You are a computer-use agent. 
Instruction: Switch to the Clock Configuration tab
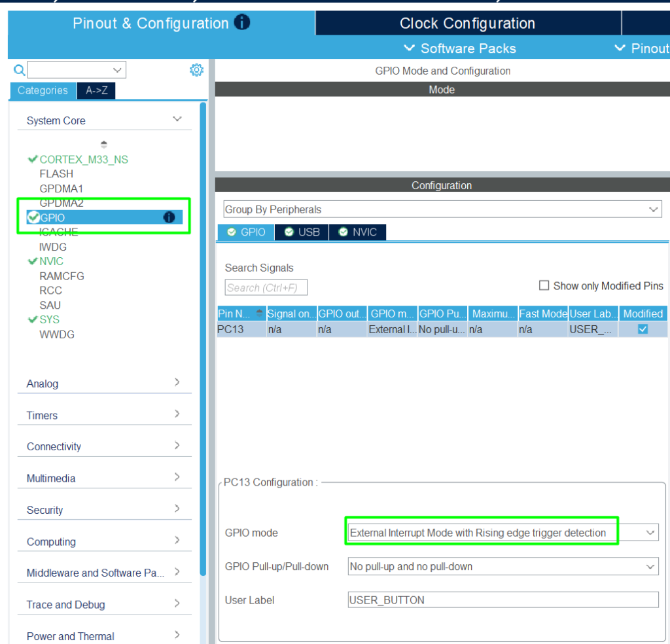(x=467, y=24)
